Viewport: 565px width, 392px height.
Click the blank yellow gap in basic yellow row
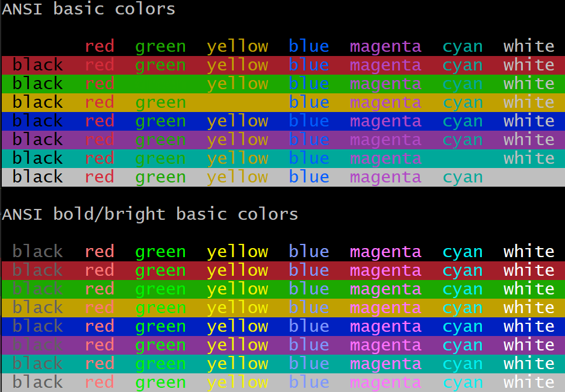click(237, 102)
